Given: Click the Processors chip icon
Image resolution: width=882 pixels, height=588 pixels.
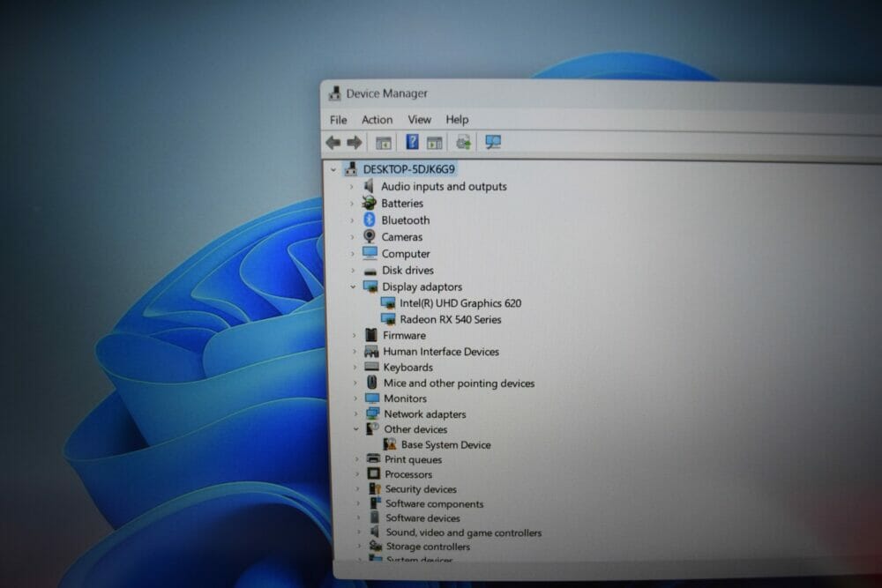Looking at the screenshot, I should tap(373, 474).
